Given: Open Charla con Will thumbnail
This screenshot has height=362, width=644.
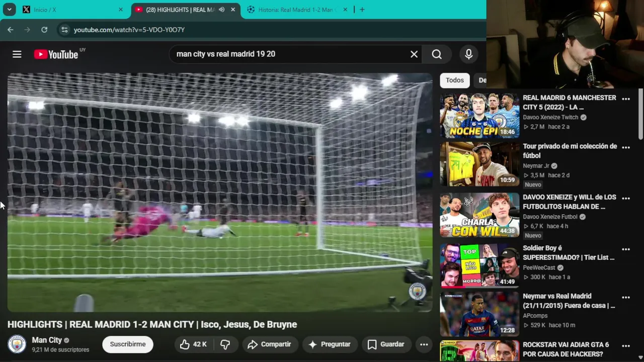Looking at the screenshot, I should pos(479,215).
